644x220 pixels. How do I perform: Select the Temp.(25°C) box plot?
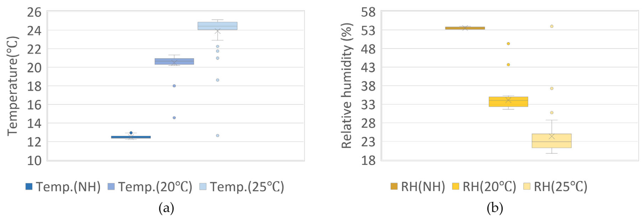pyautogui.click(x=218, y=26)
